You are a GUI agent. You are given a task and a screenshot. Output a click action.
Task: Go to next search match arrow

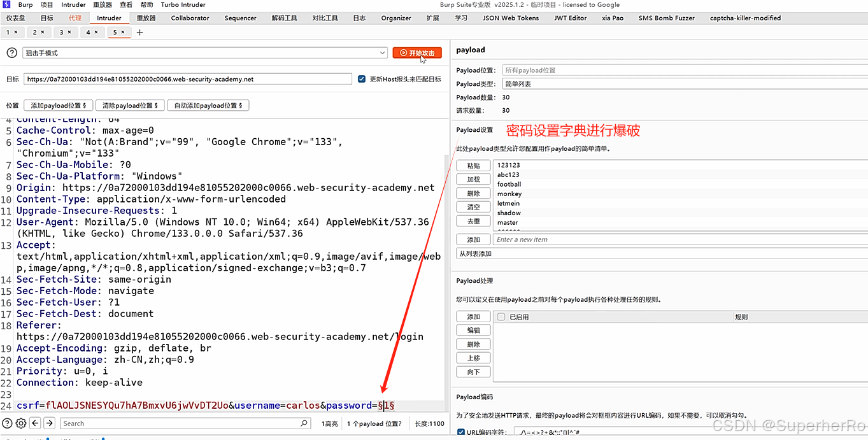(49, 423)
